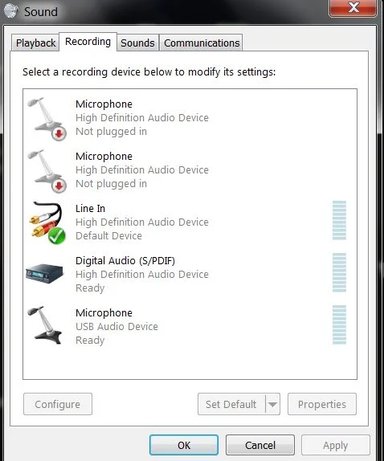This screenshot has width=384, height=461.
Task: Switch to the Sounds tab
Action: 138,43
